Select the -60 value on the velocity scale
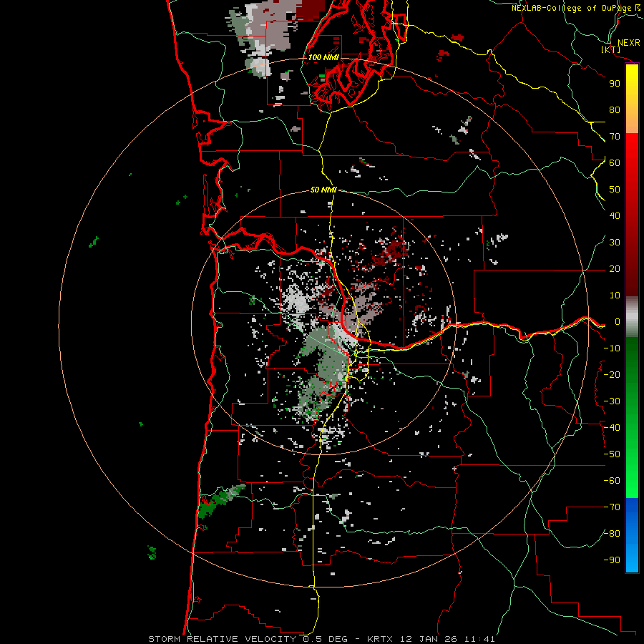The width and height of the screenshot is (644, 644). (x=612, y=481)
